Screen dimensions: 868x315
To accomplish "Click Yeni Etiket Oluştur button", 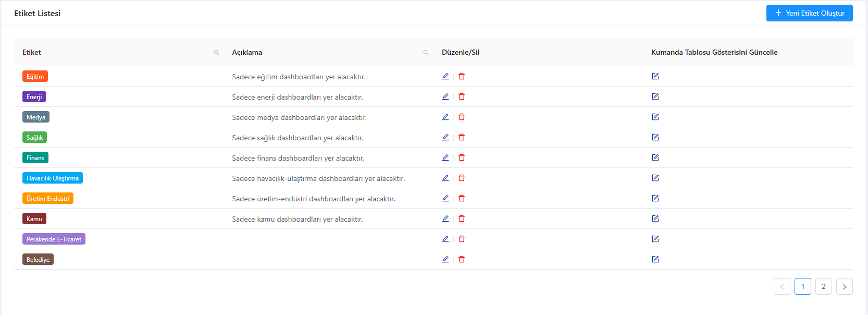I will point(809,13).
